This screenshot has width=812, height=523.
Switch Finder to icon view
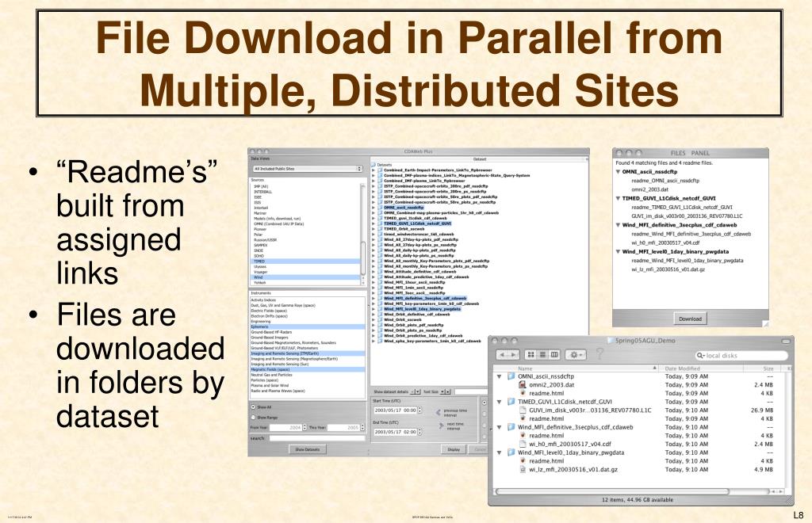[530, 355]
